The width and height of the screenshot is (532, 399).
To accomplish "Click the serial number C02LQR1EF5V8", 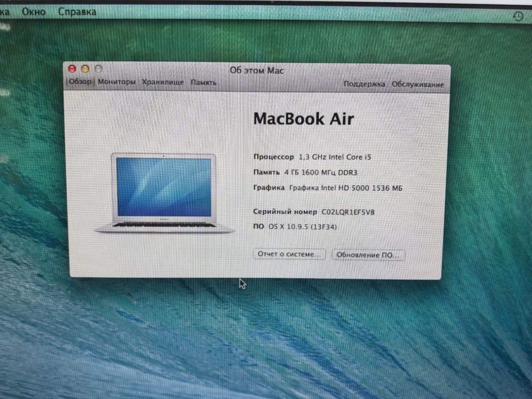I will pos(348,212).
